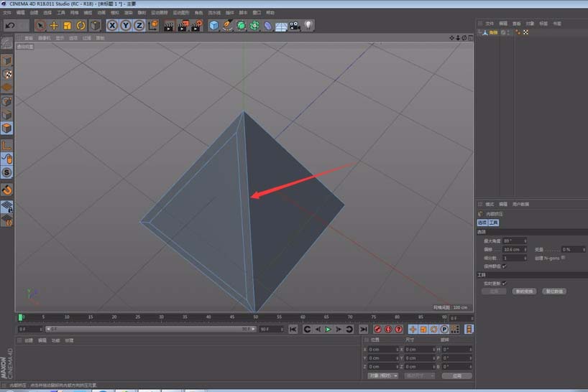Add a cube primitive object
Image resolution: width=588 pixels, height=392 pixels.
213,25
